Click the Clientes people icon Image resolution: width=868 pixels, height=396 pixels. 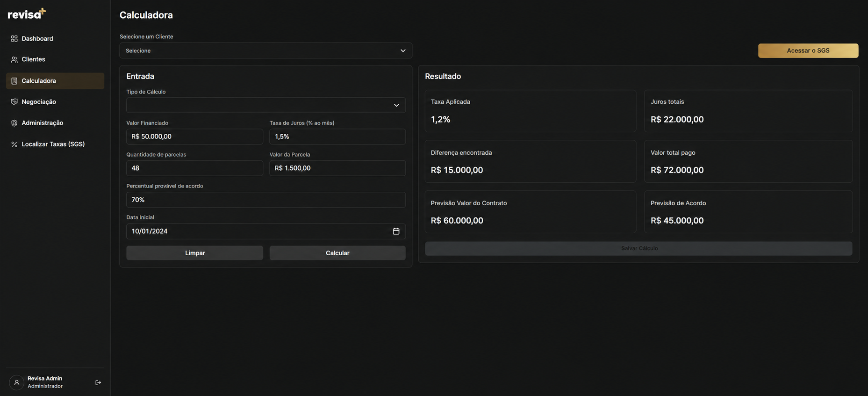pos(14,59)
